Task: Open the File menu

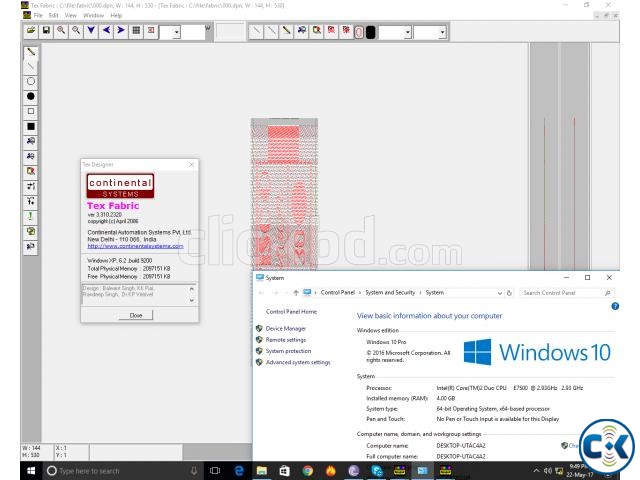Action: click(x=38, y=16)
